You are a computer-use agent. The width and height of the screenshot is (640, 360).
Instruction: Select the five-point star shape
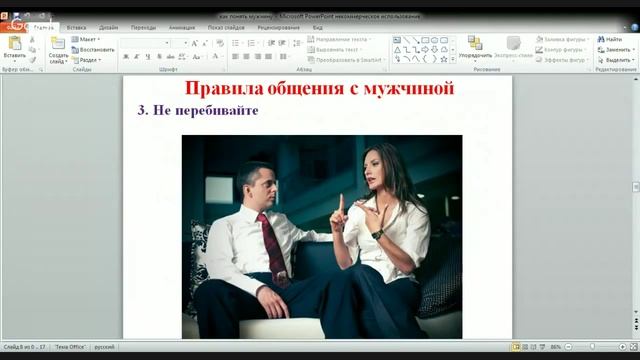[444, 60]
